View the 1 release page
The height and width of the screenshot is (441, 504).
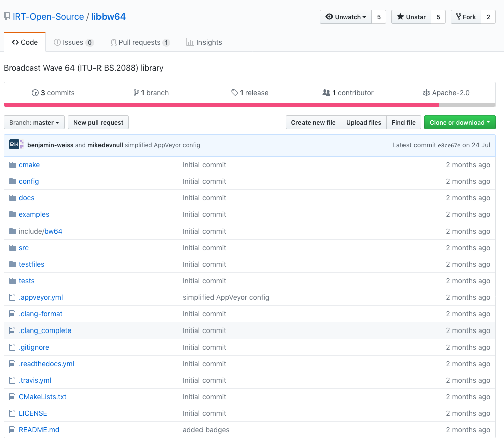tap(250, 93)
